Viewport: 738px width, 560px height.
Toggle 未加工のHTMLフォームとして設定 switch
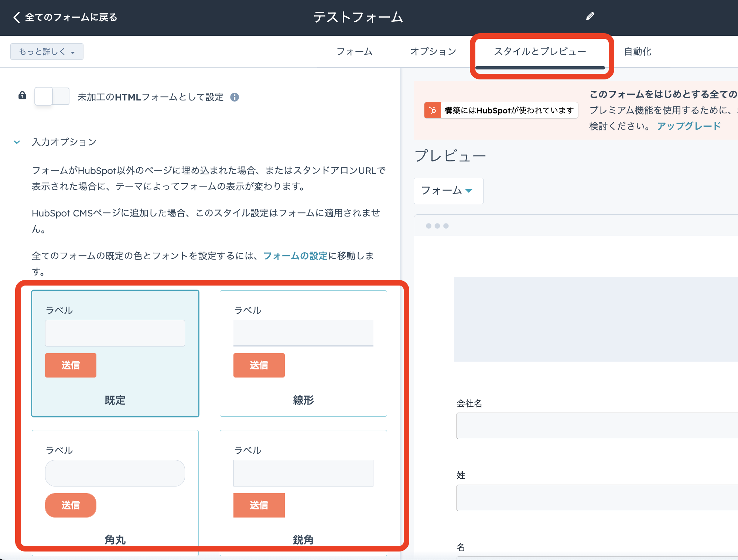52,96
